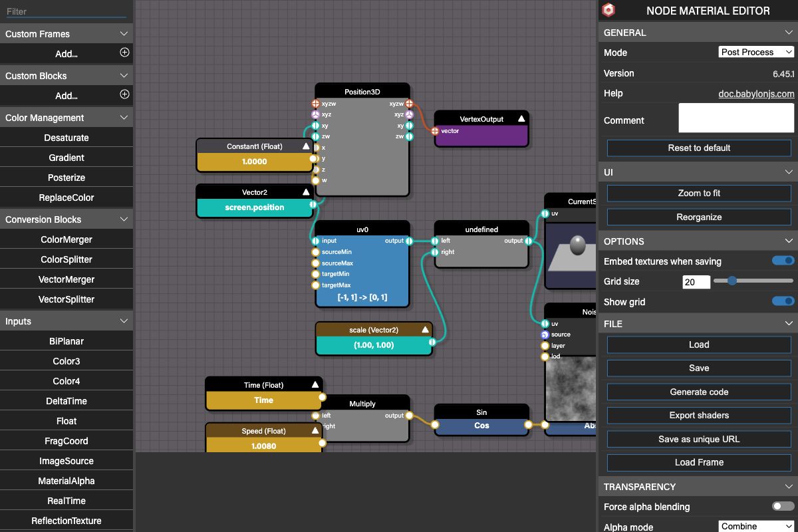
Task: Click the triangle icon on Time (Float) node
Action: 315,385
